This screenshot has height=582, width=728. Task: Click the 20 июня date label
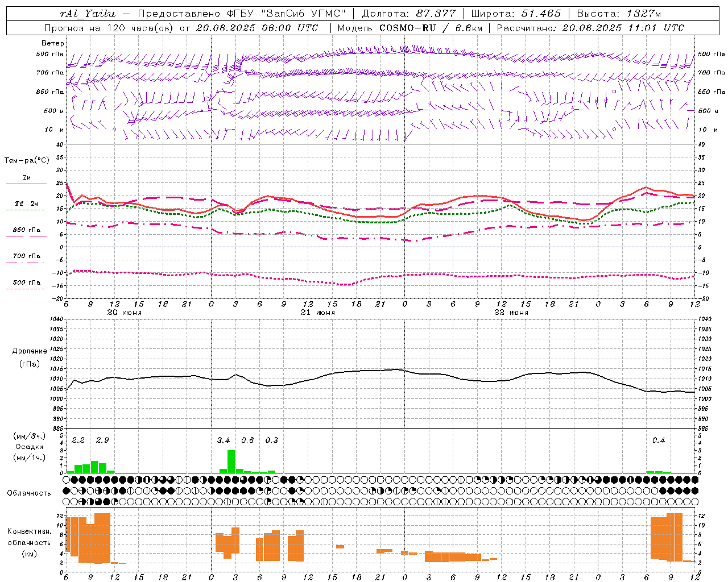click(x=124, y=313)
